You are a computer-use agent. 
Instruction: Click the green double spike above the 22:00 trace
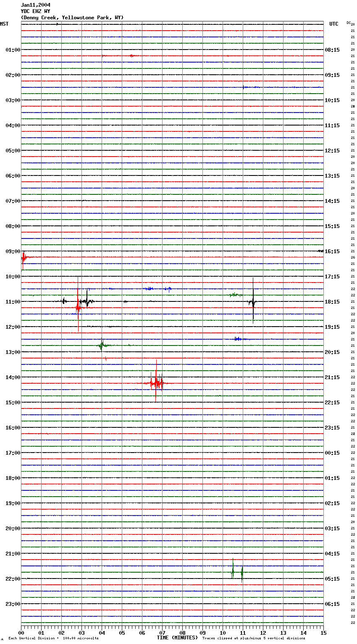coord(237,571)
